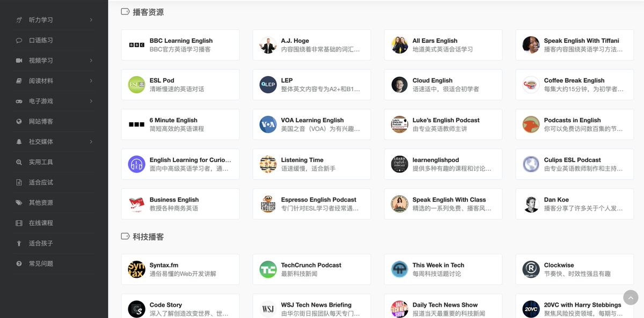
Task: Visit the Culips ESL Podcast title
Action: click(x=572, y=160)
